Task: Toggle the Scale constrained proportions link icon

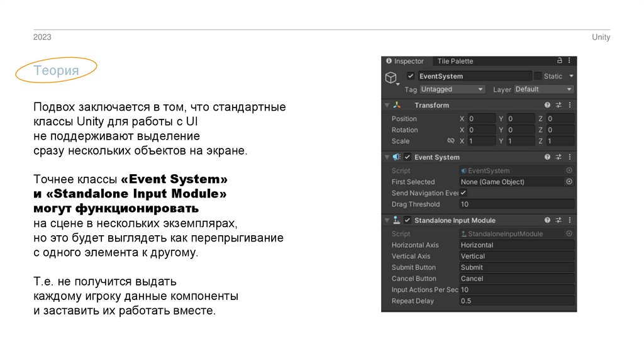Action: [x=450, y=141]
